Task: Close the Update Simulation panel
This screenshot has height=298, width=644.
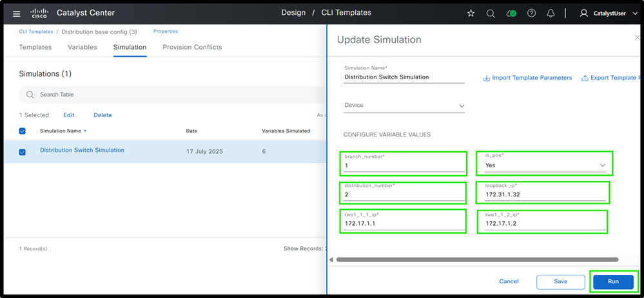Action: [637, 38]
